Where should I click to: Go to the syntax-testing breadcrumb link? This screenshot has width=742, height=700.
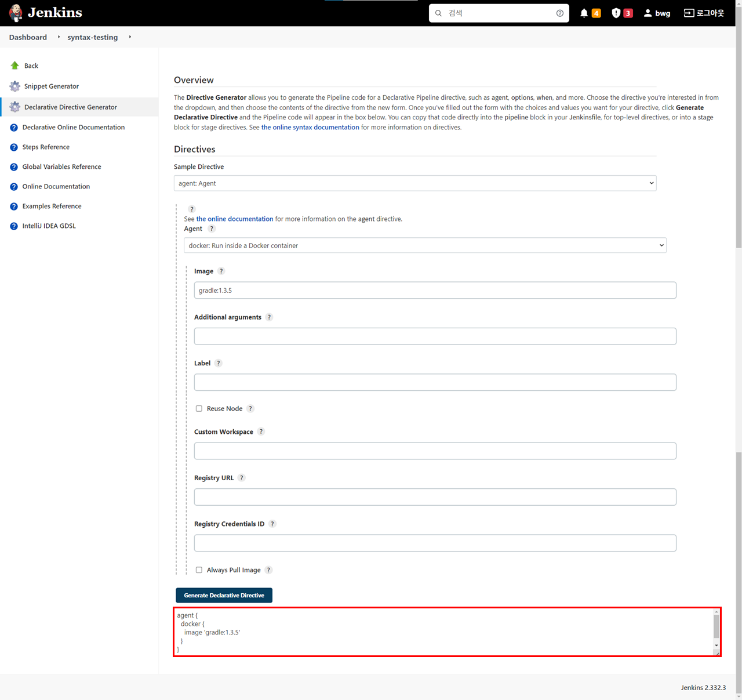[x=92, y=37]
